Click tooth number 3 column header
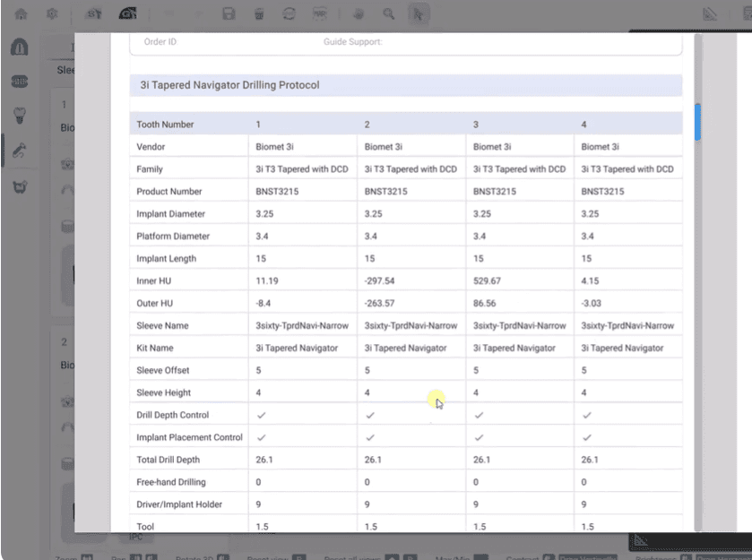 click(x=476, y=125)
